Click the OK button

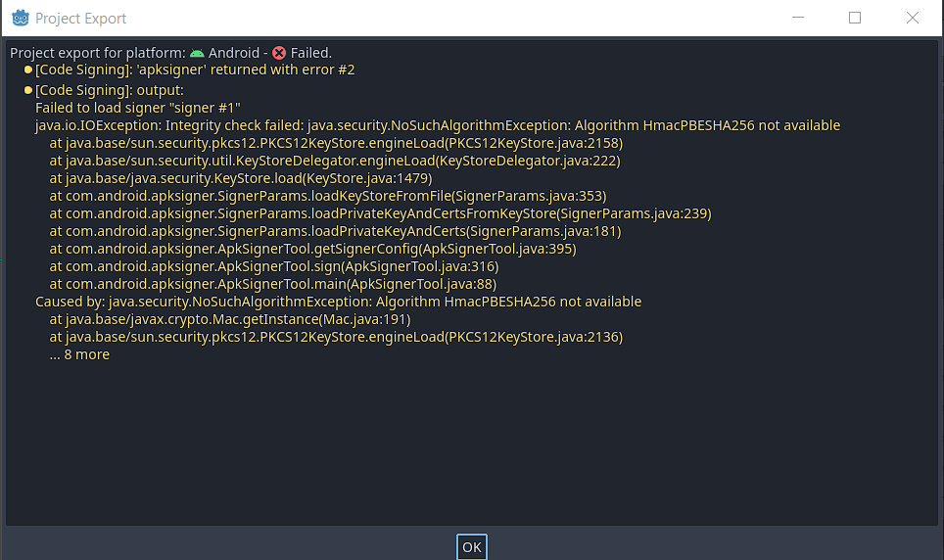pos(471,546)
